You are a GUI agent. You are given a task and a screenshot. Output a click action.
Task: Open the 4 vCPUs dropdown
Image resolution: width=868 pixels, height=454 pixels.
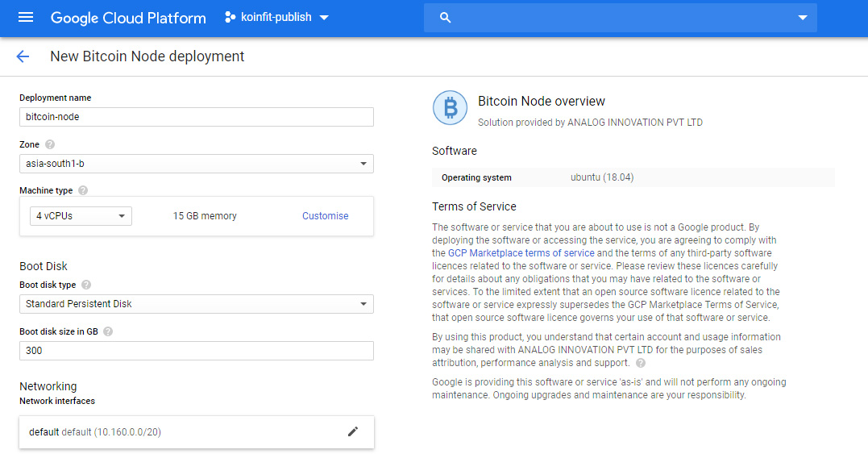click(x=81, y=216)
